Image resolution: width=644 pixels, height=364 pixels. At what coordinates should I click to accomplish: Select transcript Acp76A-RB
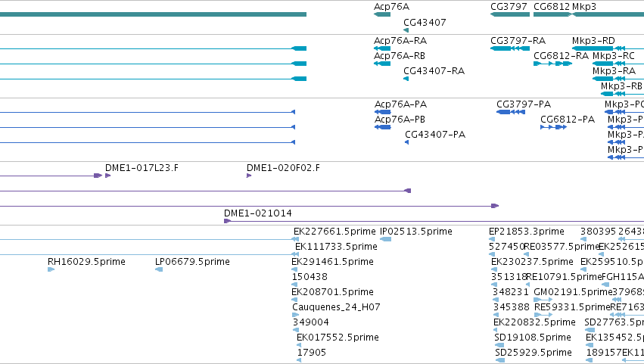(400, 56)
